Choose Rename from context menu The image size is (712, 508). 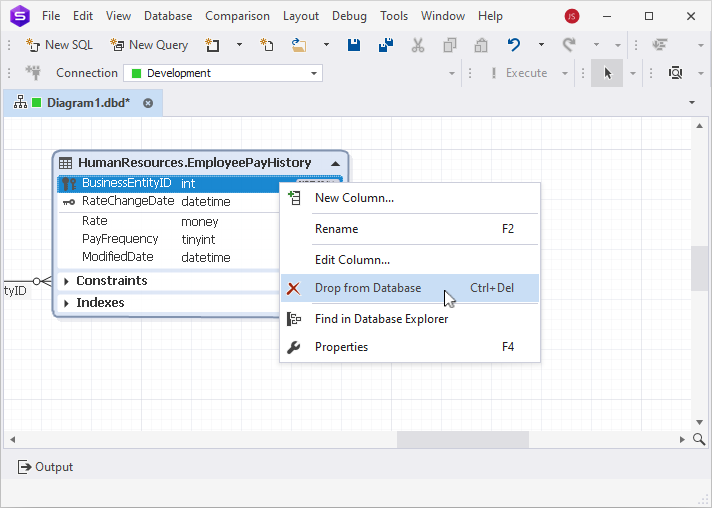[410, 229]
